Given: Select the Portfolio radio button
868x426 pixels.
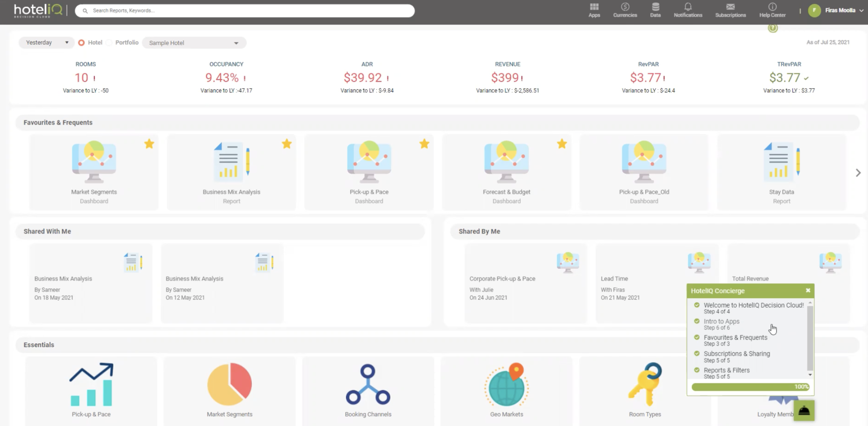Looking at the screenshot, I should 109,43.
